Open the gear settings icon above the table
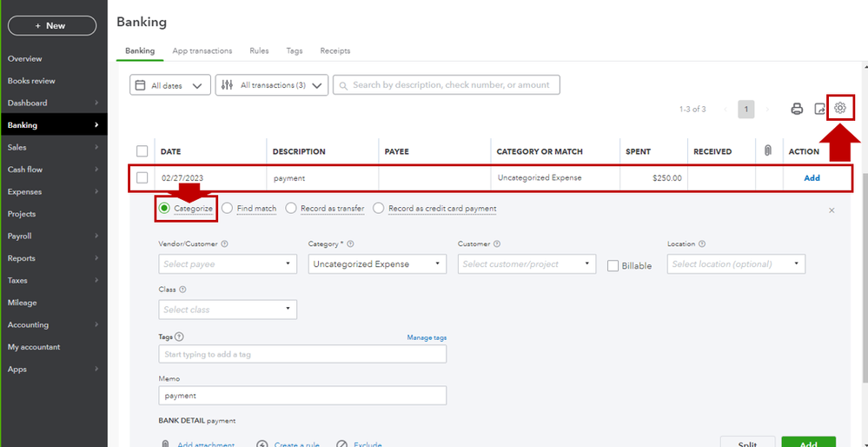This screenshot has width=868, height=447. [840, 109]
